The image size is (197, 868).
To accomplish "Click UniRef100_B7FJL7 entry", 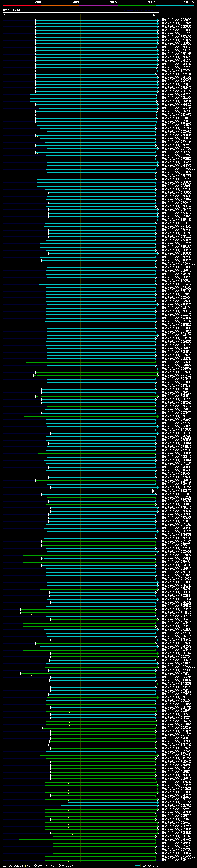I will [x=176, y=406].
